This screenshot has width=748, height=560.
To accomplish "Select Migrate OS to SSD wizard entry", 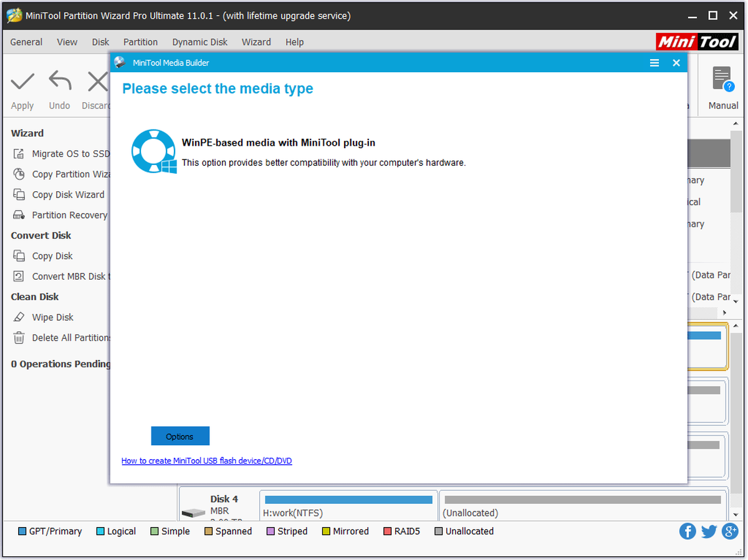I will pos(71,154).
